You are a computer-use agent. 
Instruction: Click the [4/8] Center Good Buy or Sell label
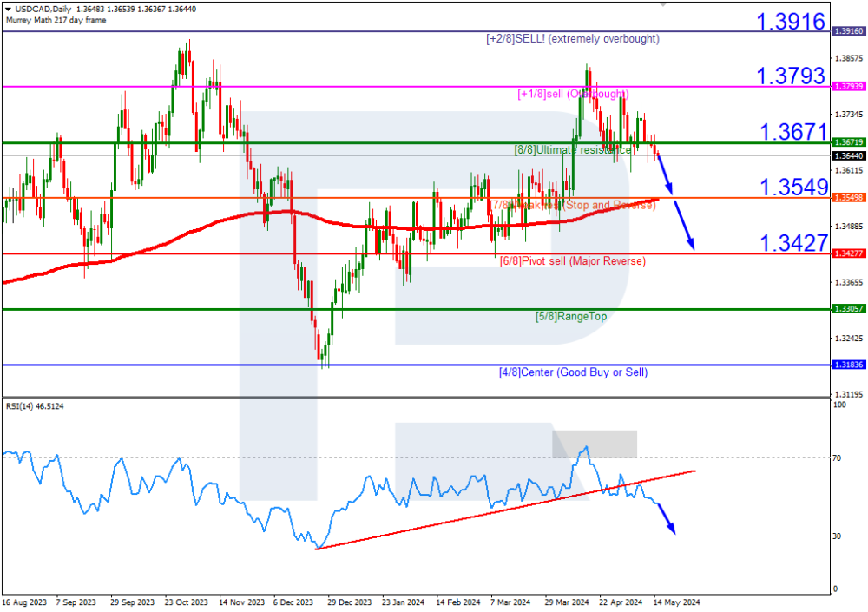[x=572, y=372]
